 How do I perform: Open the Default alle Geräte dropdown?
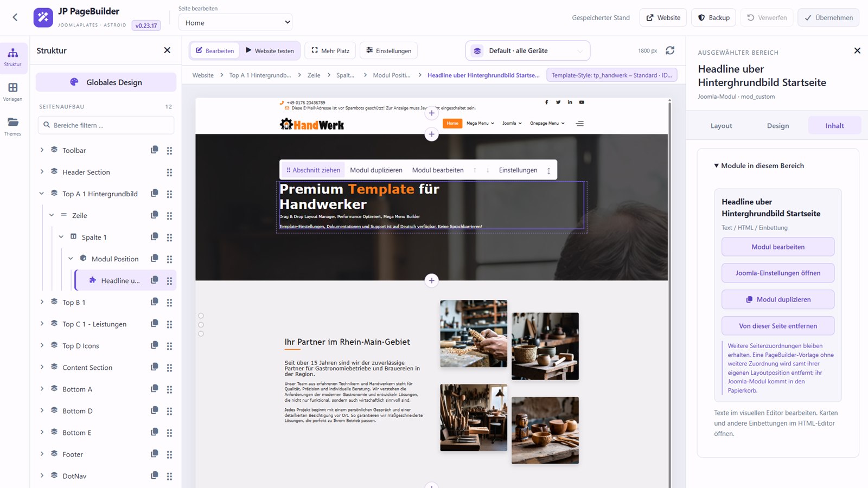click(528, 51)
